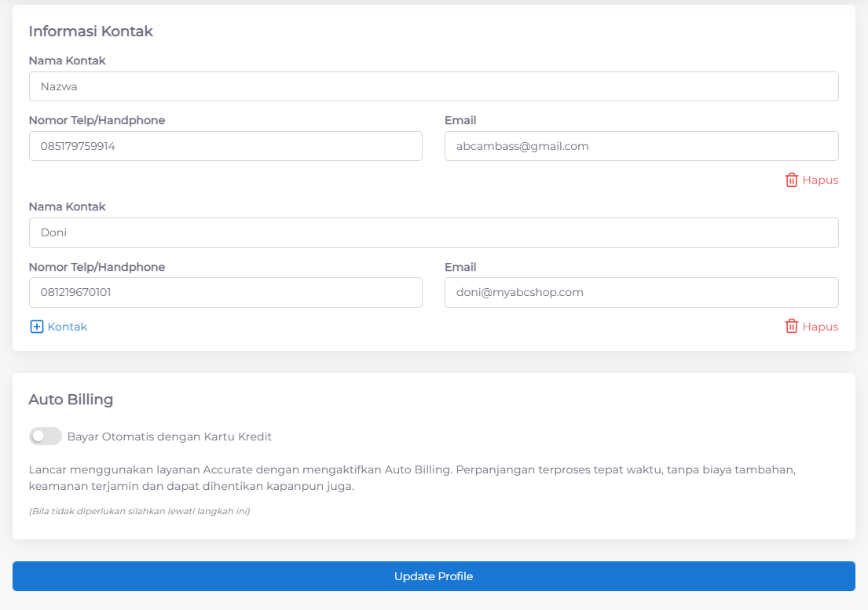Select the email field with abcambass@gmail.com
868x610 pixels.
[641, 146]
